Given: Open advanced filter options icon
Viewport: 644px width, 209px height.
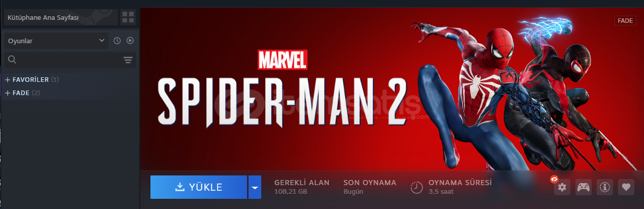Looking at the screenshot, I should coord(128,60).
